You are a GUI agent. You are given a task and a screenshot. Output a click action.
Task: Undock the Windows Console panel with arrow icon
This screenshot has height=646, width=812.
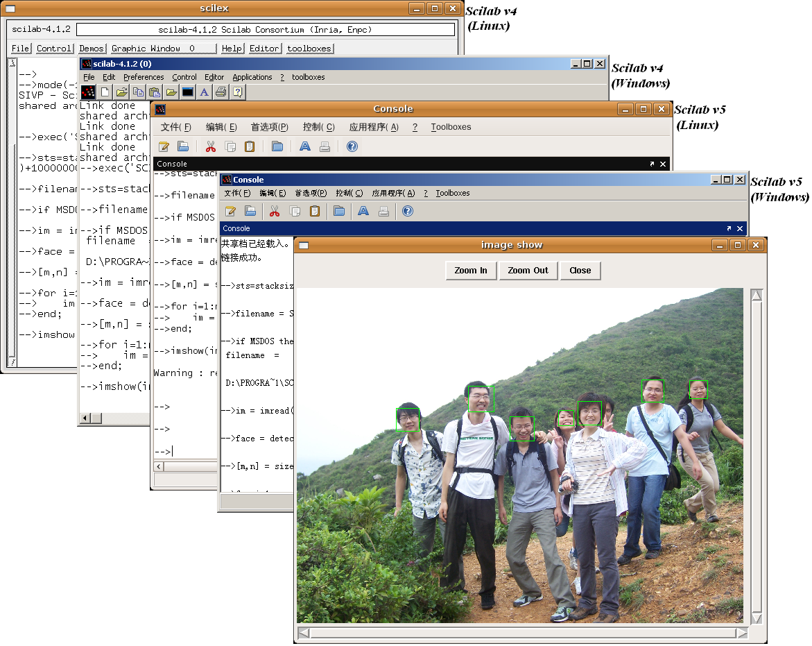729,228
